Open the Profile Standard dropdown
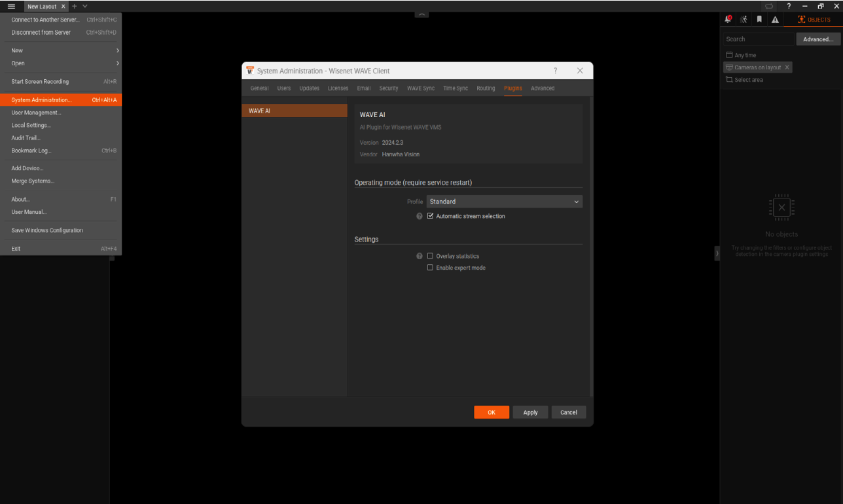 coord(505,202)
